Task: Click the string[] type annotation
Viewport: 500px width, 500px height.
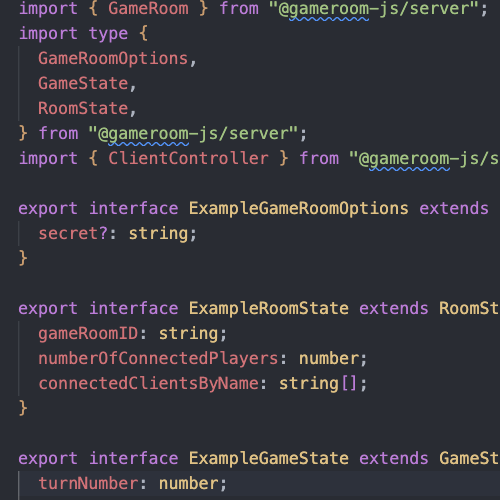Action: click(x=318, y=384)
